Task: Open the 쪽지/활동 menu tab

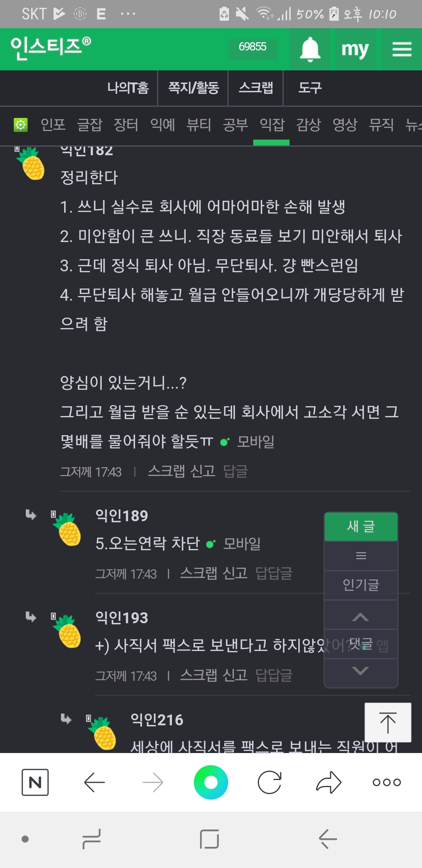Action: point(193,88)
